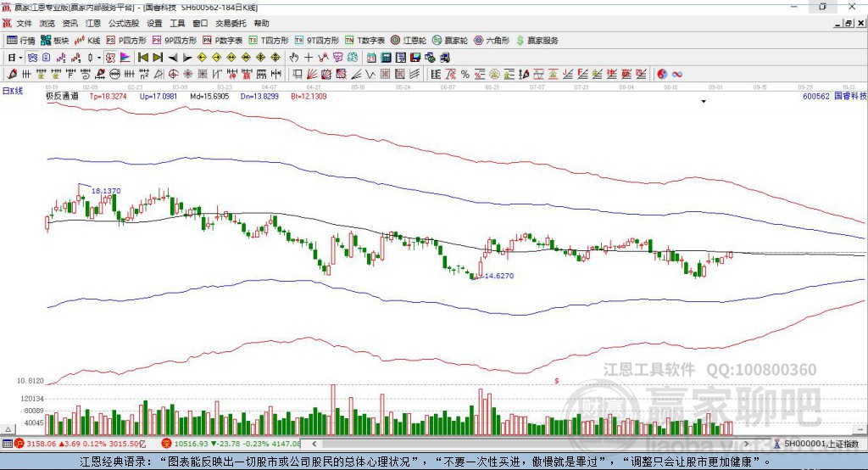Image resolution: width=868 pixels, height=470 pixels.
Task: Click the rainbow flag chart icon
Action: click(125, 58)
